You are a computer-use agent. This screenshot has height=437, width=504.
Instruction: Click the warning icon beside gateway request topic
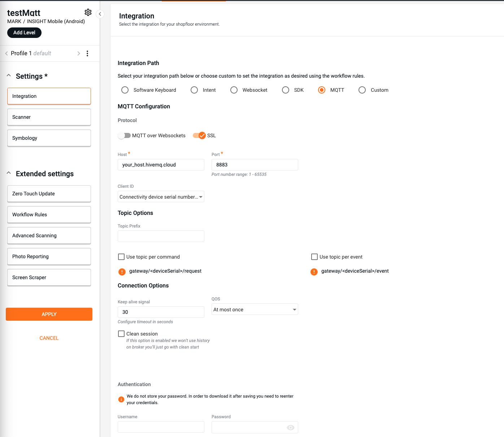122,272
